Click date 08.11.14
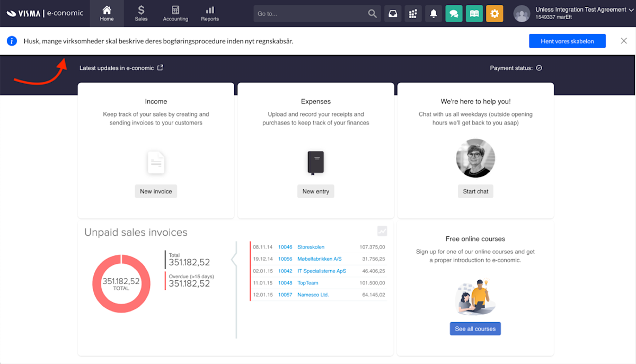 pos(263,247)
